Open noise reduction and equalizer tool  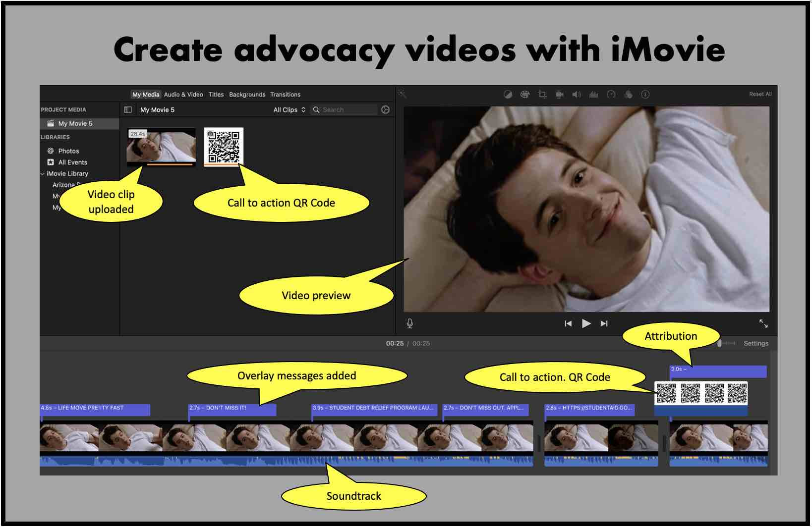[x=593, y=95]
